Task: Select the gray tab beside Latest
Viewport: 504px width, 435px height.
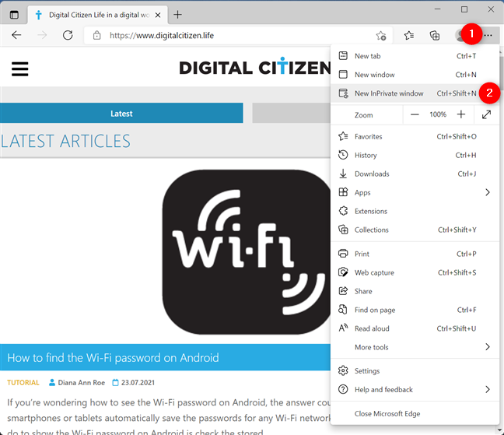Action: click(x=291, y=113)
